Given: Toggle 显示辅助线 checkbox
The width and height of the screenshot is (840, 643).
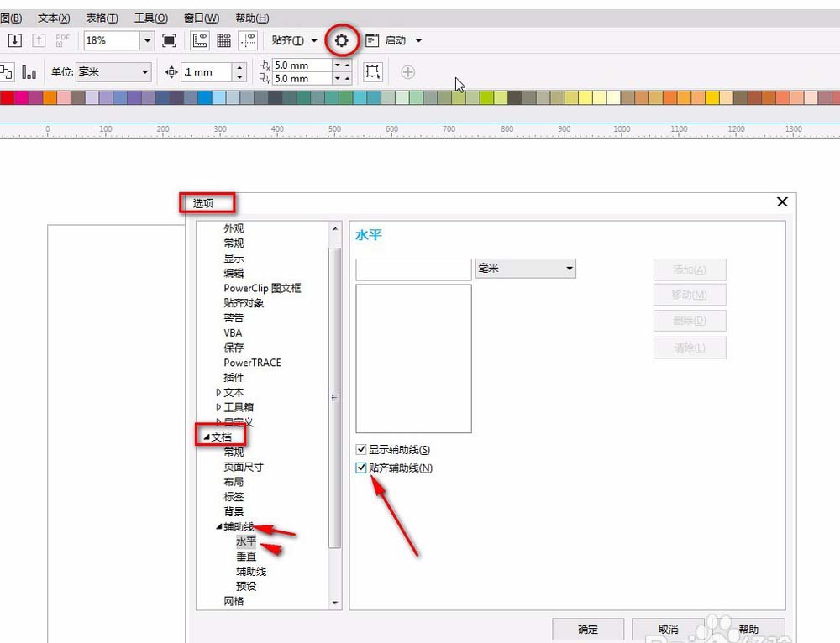Looking at the screenshot, I should (x=361, y=449).
